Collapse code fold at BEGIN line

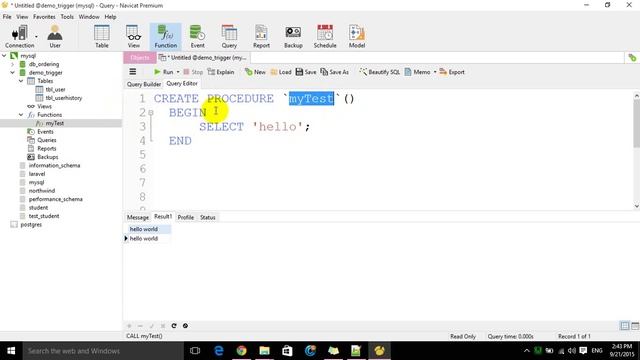click(151, 112)
